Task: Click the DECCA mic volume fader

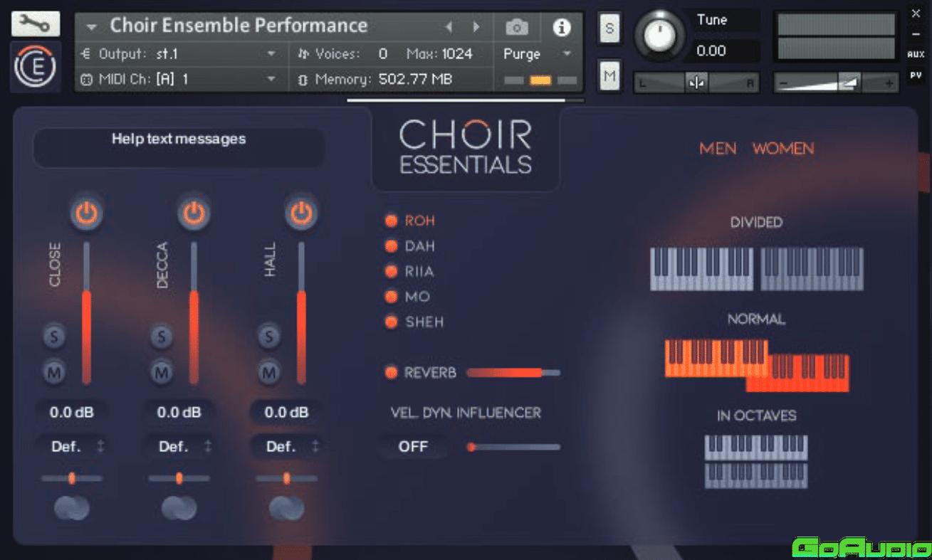Action: [194, 313]
